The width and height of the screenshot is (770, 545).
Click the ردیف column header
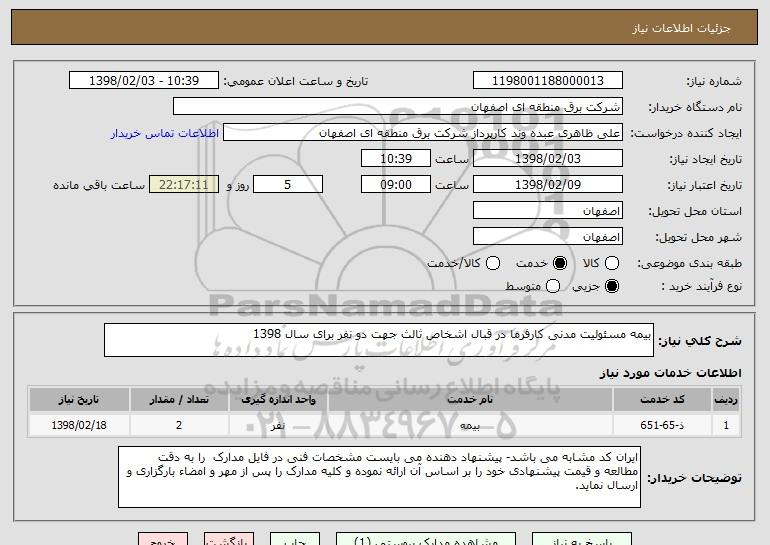[726, 399]
